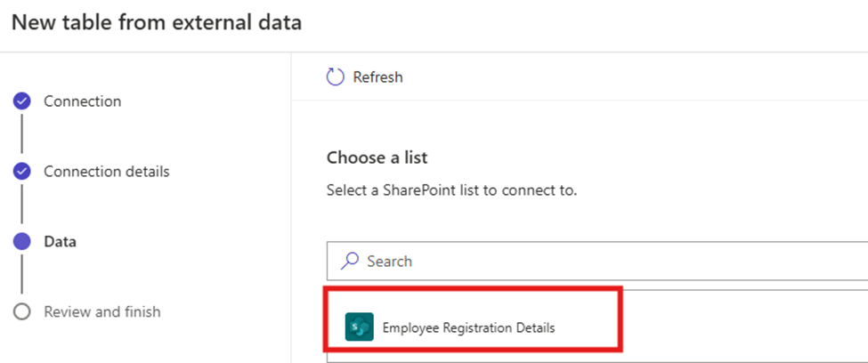Select Employee Registration Details list name
This screenshot has width=868, height=363.
coord(468,327)
